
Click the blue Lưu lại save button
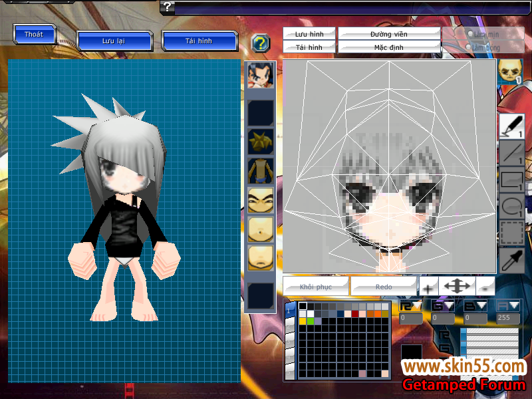pos(114,41)
